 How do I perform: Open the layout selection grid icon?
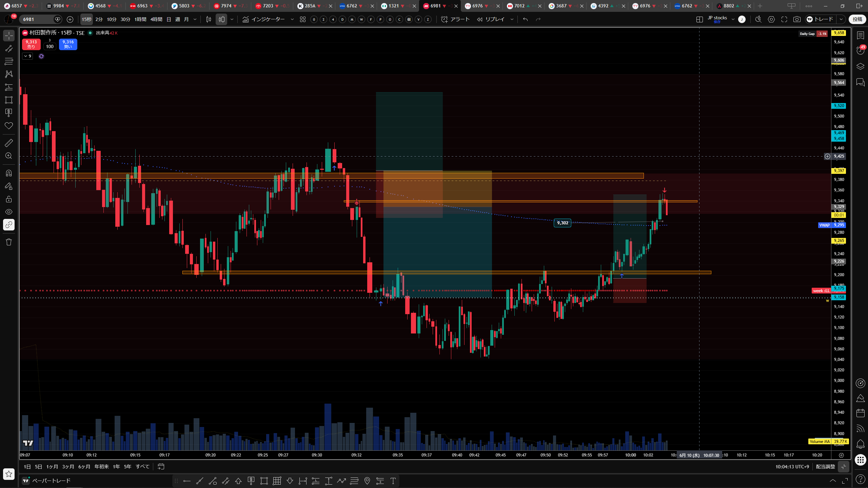pyautogui.click(x=699, y=19)
